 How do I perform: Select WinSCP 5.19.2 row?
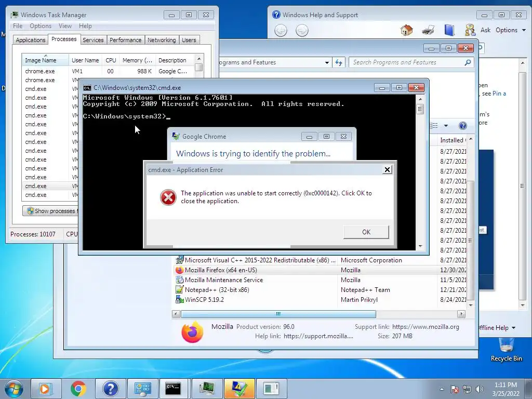coord(321,300)
